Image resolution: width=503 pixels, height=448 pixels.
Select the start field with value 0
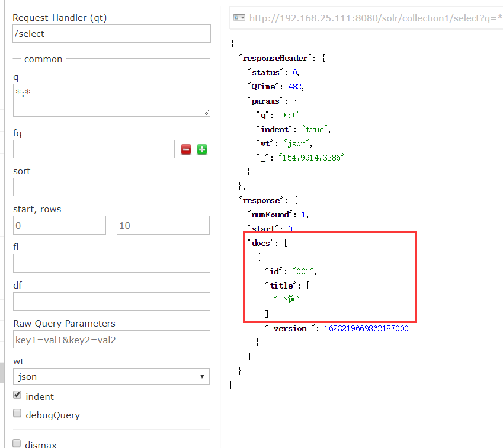59,225
